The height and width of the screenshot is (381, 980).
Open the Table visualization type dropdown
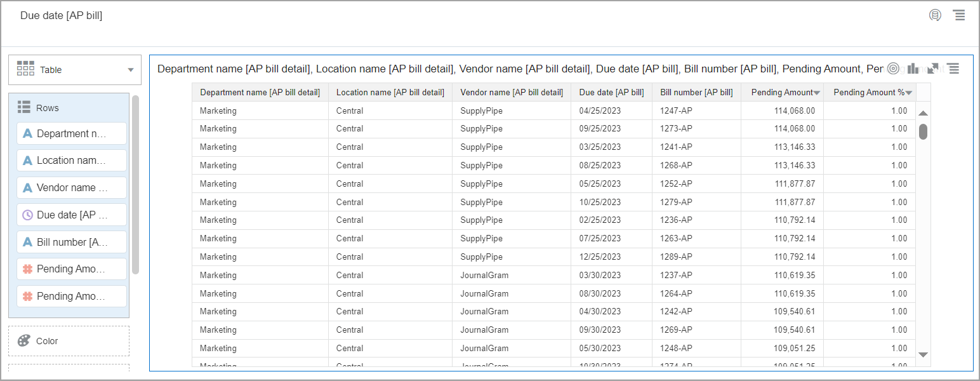click(x=129, y=70)
